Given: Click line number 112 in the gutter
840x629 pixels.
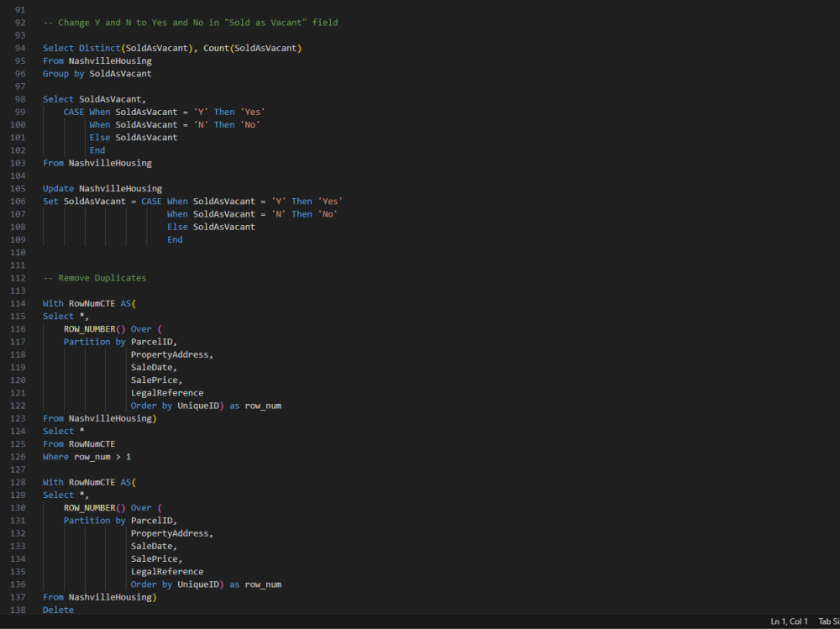Looking at the screenshot, I should click(x=18, y=278).
